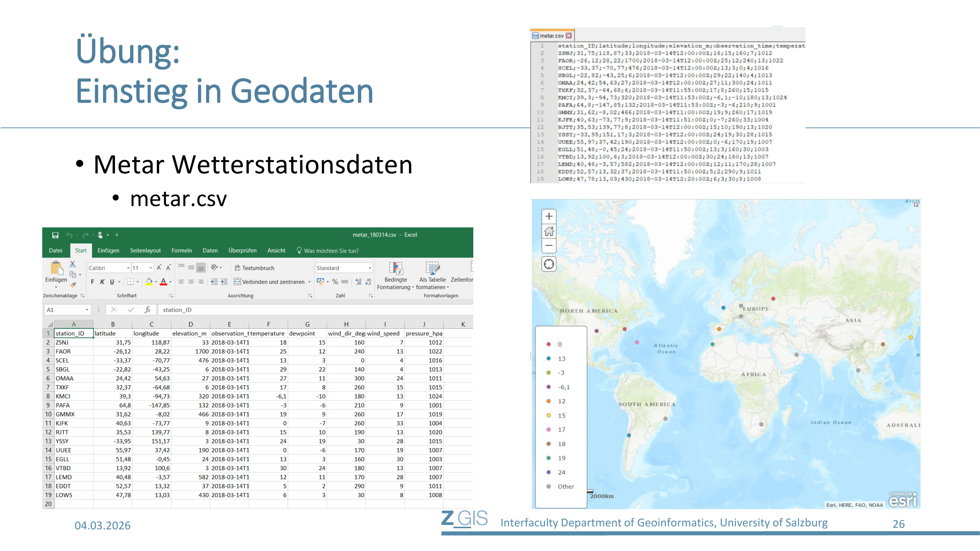Click the yellow fill color button
The image size is (980, 551).
click(149, 282)
